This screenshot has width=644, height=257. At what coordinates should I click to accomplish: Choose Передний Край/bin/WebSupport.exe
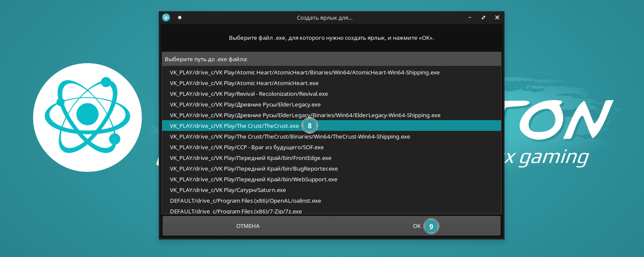(x=332, y=179)
